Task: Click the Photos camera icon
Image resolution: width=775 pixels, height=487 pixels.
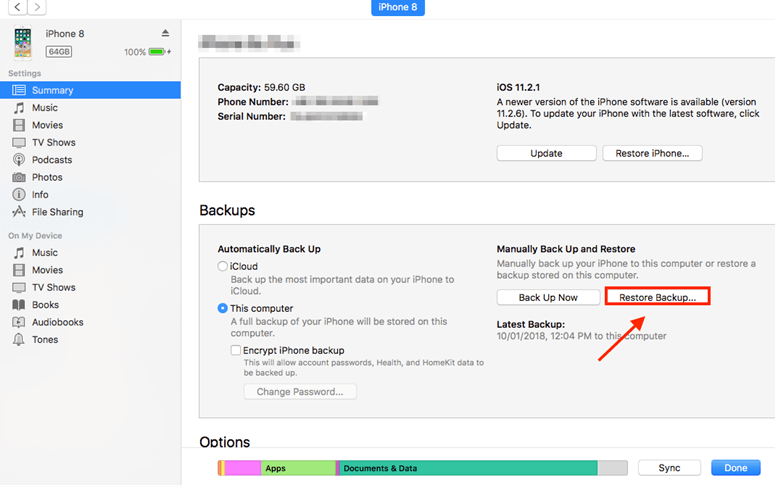Action: (x=19, y=177)
